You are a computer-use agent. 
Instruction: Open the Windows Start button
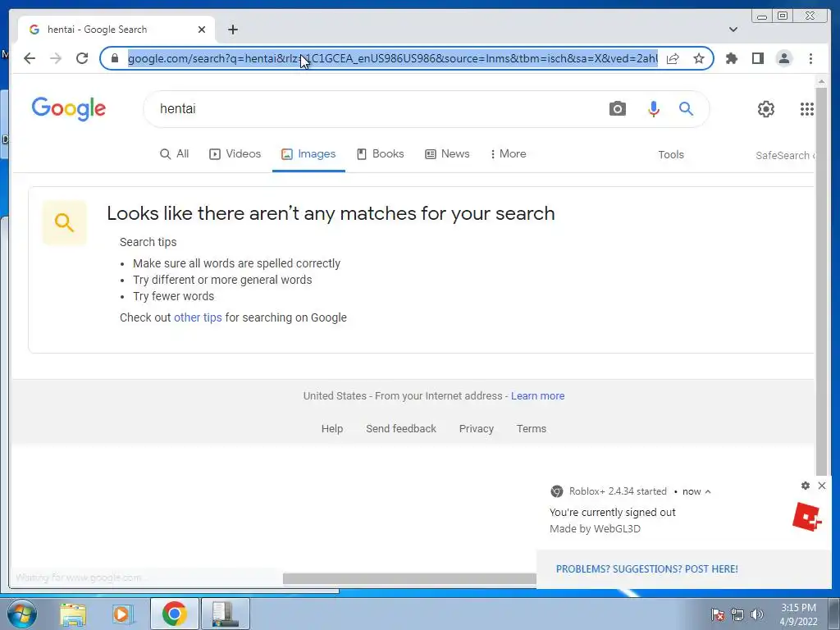(x=21, y=614)
